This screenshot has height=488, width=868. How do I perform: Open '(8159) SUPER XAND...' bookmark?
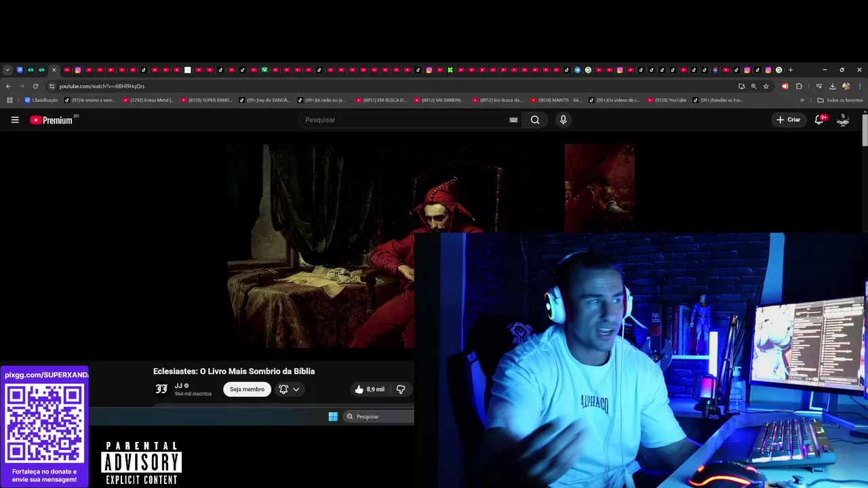[x=207, y=100]
